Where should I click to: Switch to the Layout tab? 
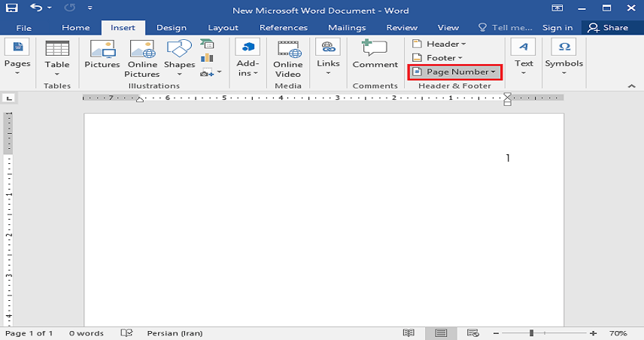223,28
